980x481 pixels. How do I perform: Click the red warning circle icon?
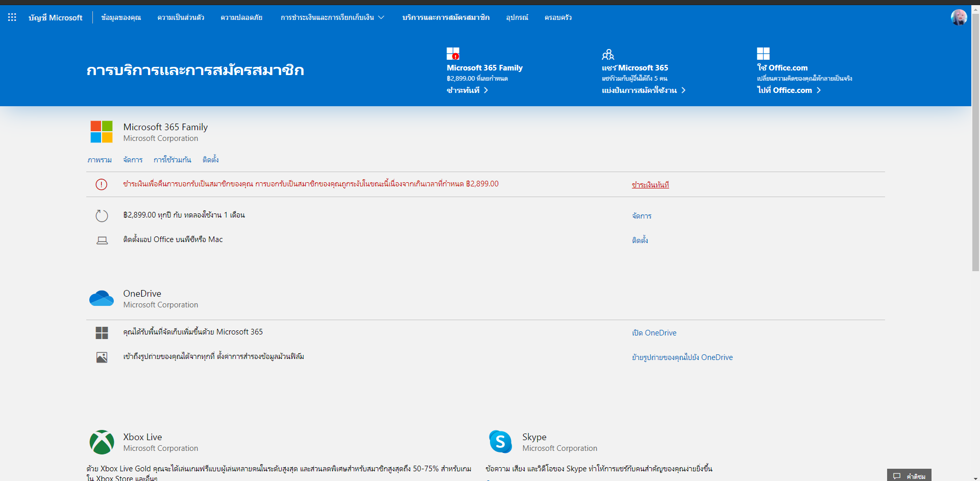102,184
